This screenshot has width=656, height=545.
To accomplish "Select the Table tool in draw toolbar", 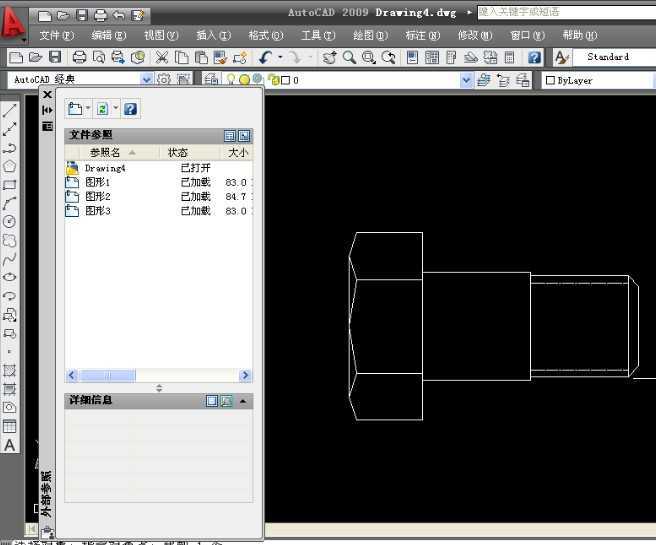I will [x=9, y=427].
